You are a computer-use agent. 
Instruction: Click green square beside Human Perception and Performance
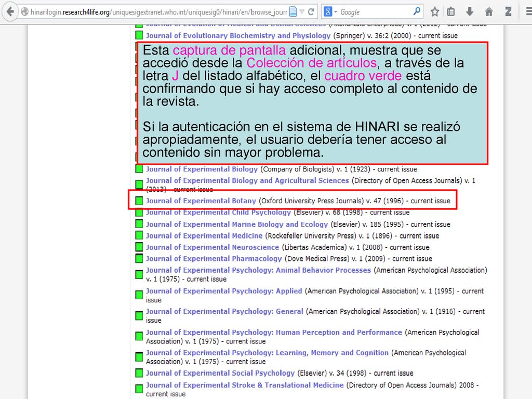pos(139,336)
